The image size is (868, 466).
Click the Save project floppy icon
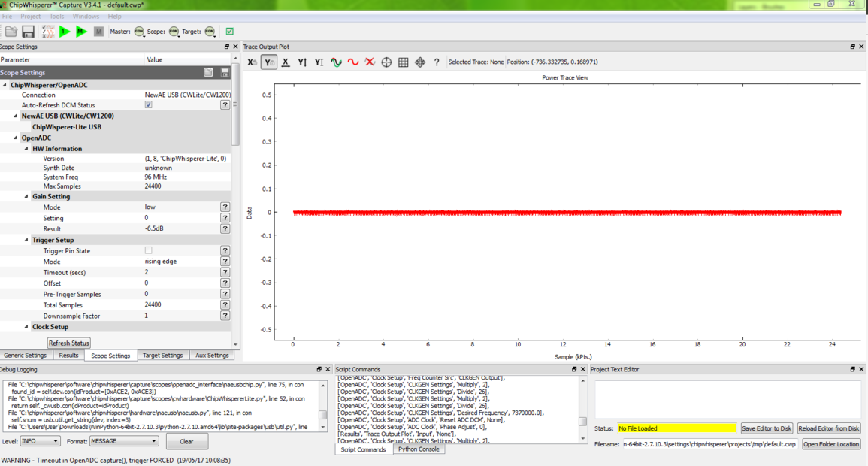(28, 32)
